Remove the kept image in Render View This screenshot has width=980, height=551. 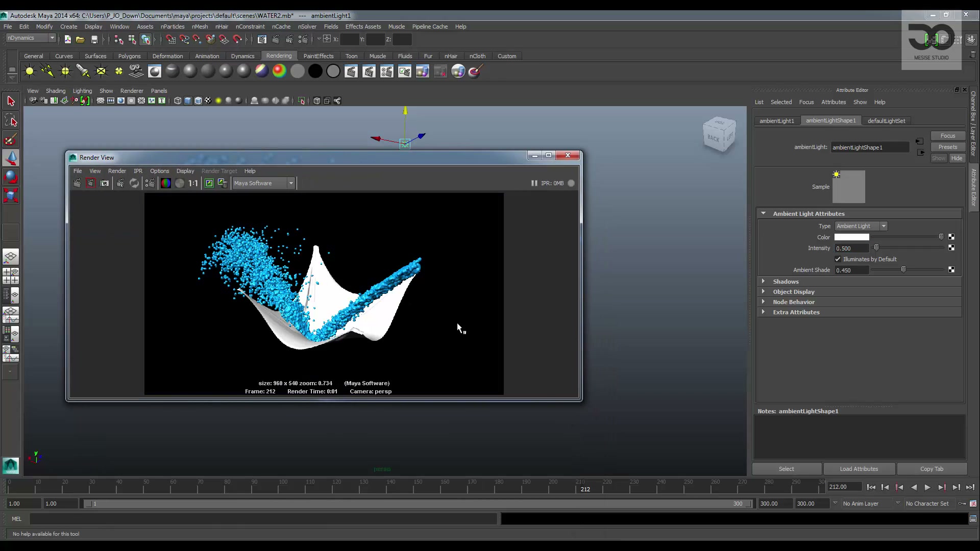(223, 183)
